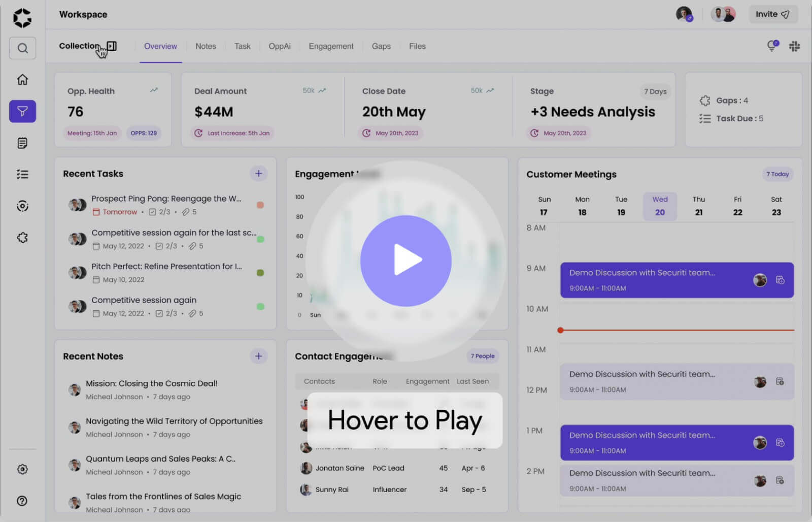812x522 pixels.
Task: Open the home icon in sidebar
Action: point(22,80)
